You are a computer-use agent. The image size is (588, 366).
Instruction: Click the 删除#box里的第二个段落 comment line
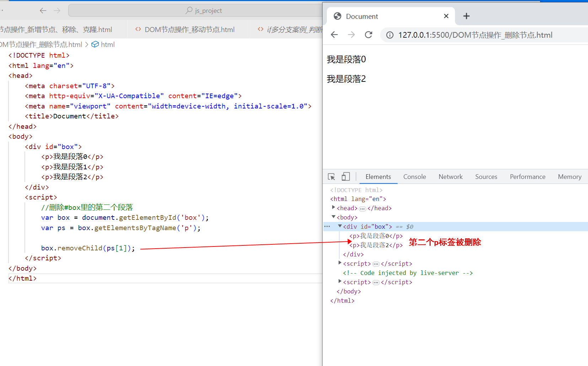click(87, 207)
